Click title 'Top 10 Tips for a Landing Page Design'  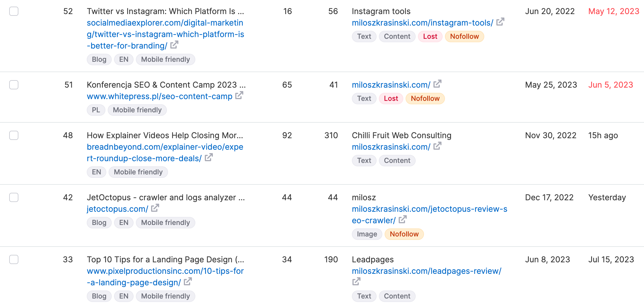pos(165,259)
